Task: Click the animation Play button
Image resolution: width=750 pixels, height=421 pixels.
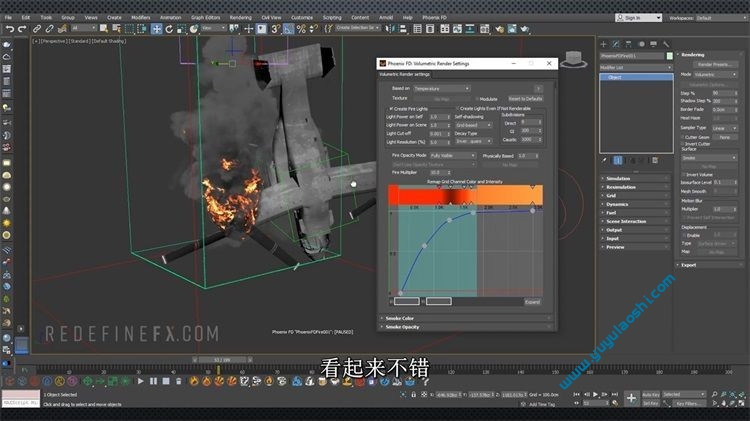Action: [x=596, y=394]
